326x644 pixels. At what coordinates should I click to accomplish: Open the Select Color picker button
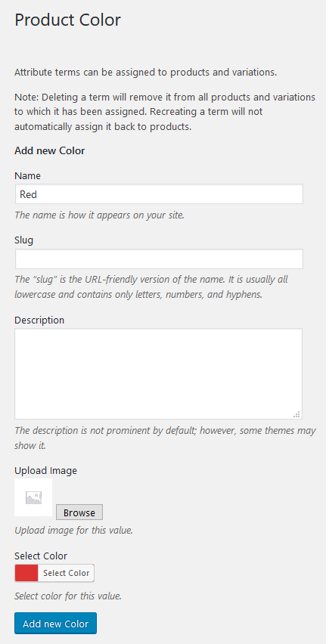66,573
